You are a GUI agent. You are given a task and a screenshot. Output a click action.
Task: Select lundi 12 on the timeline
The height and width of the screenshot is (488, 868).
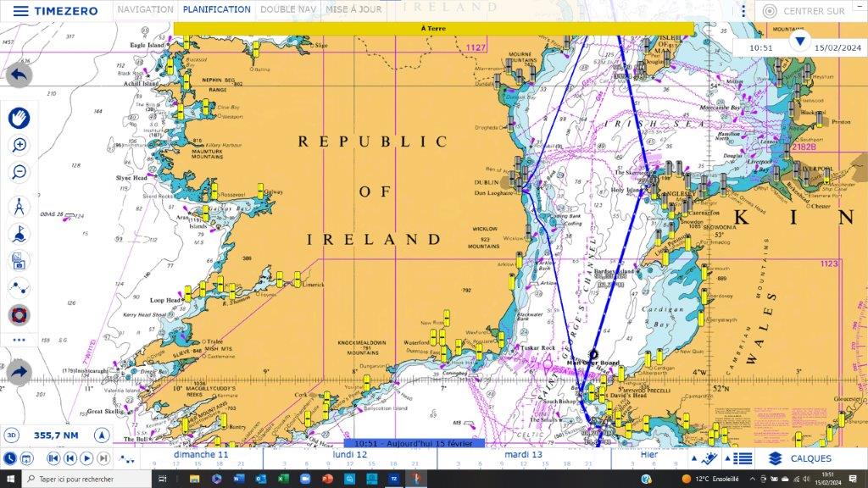pyautogui.click(x=350, y=454)
